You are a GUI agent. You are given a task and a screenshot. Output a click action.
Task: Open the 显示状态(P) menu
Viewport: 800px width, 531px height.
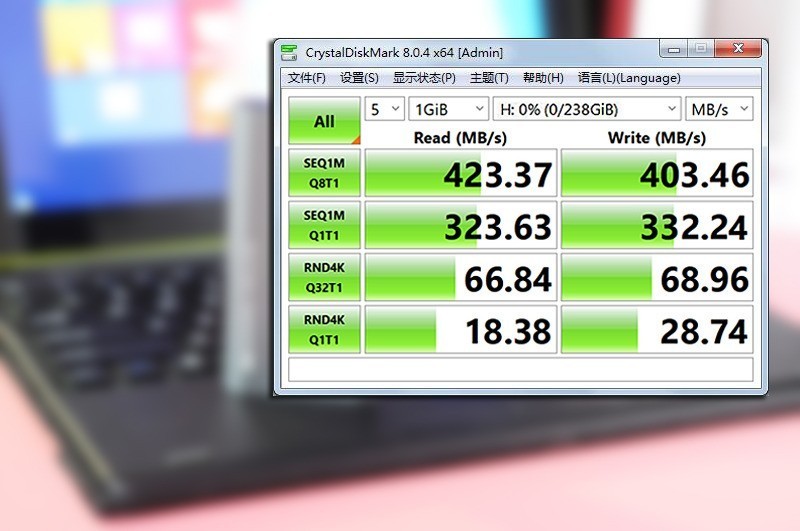pos(424,78)
